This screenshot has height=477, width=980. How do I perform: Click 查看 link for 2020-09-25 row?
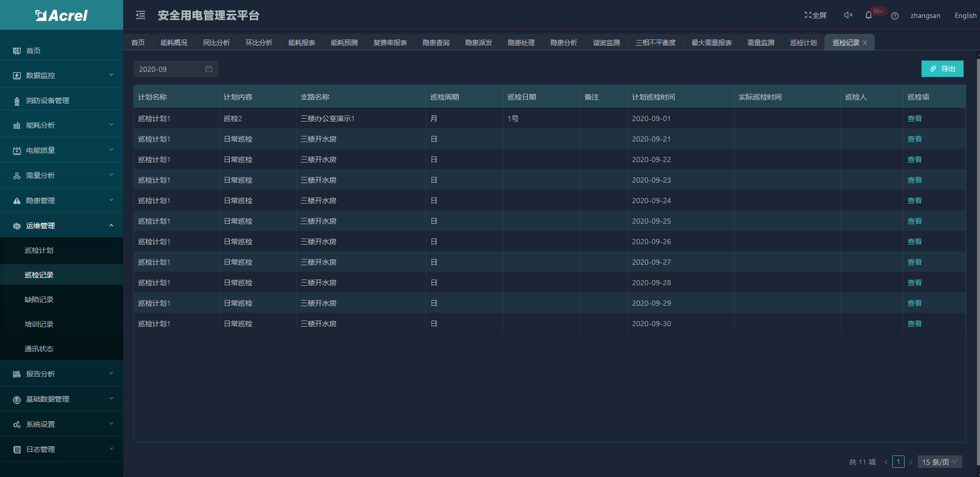(x=914, y=221)
